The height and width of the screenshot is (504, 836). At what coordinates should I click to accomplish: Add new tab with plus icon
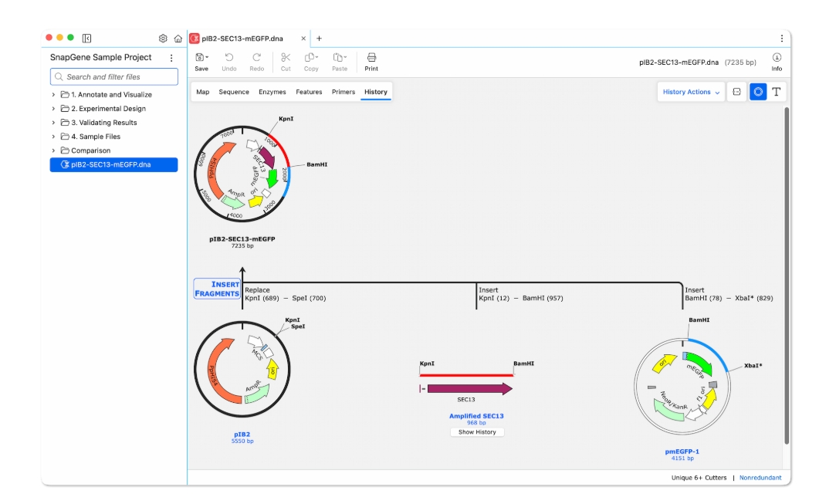point(319,39)
